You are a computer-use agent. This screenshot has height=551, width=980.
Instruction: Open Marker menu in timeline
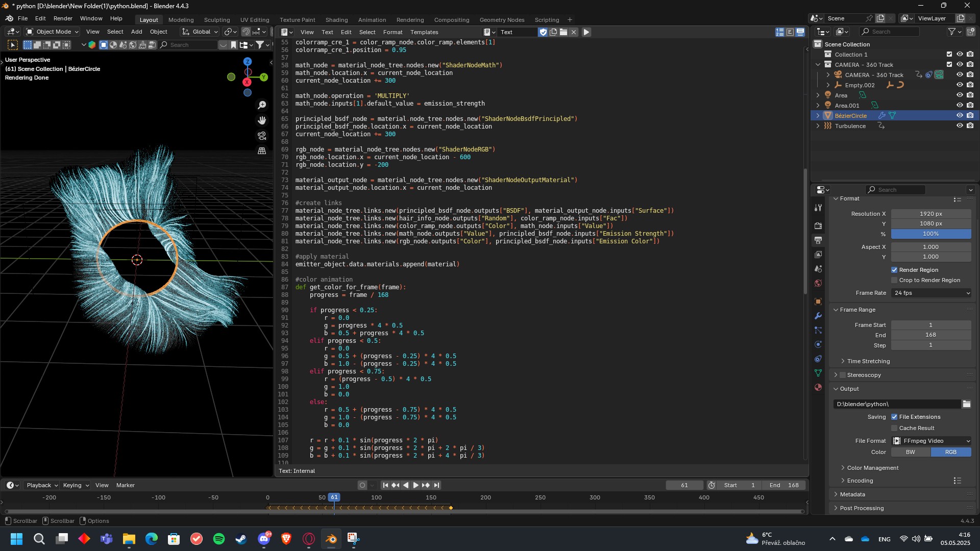[125, 485]
